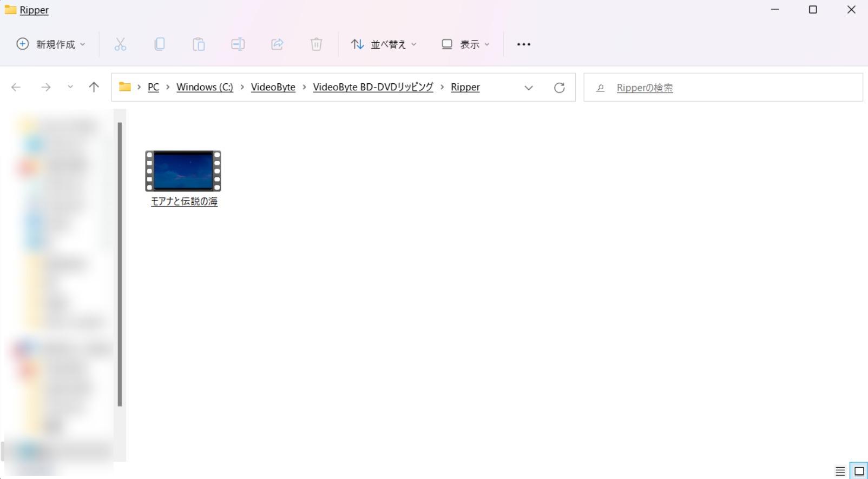Click the VideoByte breadcrumb
Image resolution: width=868 pixels, height=479 pixels.
click(x=273, y=87)
